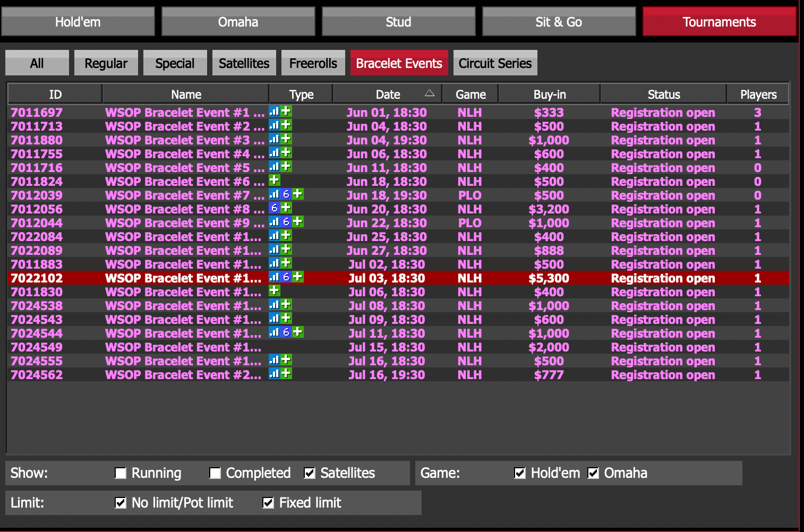Click the blue bars icon in row 7011697
The height and width of the screenshot is (532, 804).
[274, 111]
